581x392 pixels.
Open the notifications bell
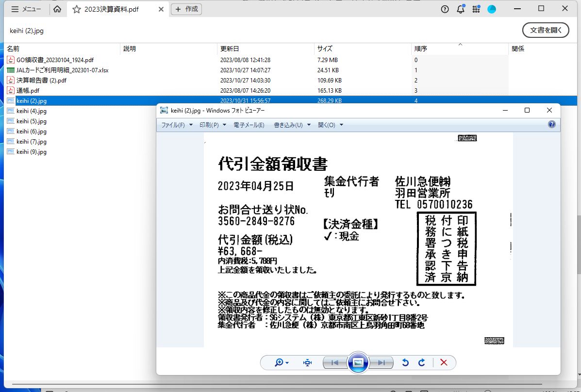[460, 9]
